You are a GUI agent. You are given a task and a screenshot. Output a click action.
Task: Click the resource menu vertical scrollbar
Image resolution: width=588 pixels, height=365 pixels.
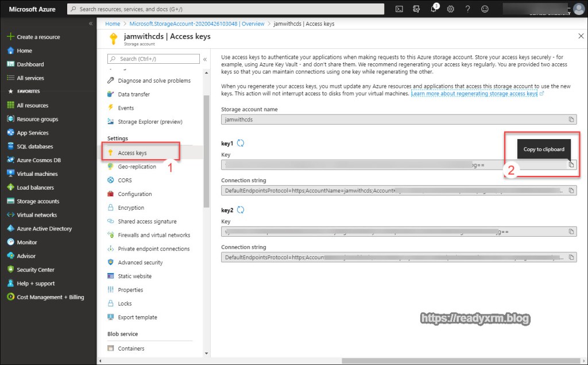click(207, 149)
